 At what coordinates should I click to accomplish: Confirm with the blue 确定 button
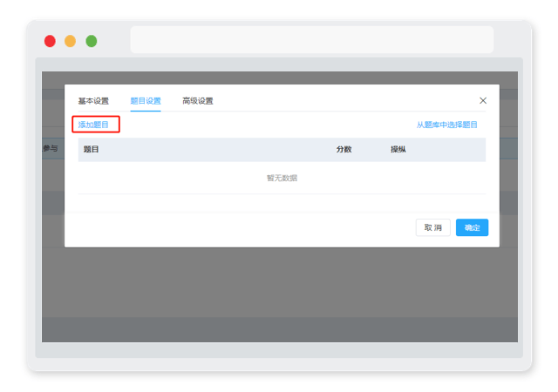coord(472,227)
